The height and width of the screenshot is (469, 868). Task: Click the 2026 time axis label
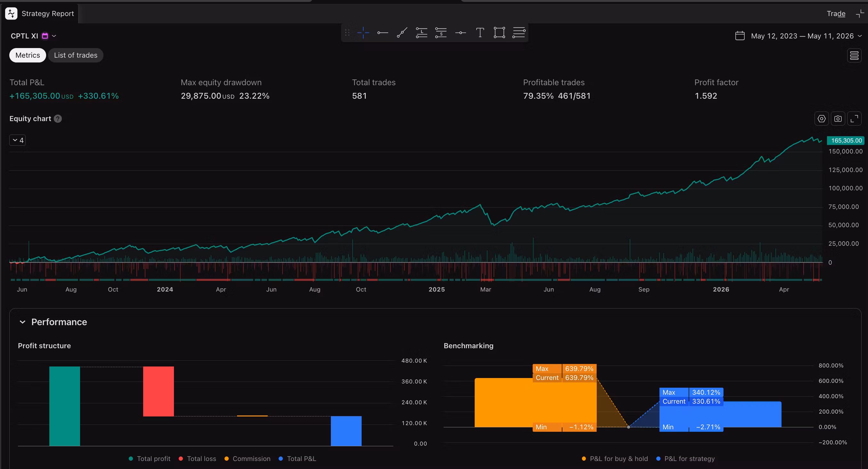click(721, 289)
